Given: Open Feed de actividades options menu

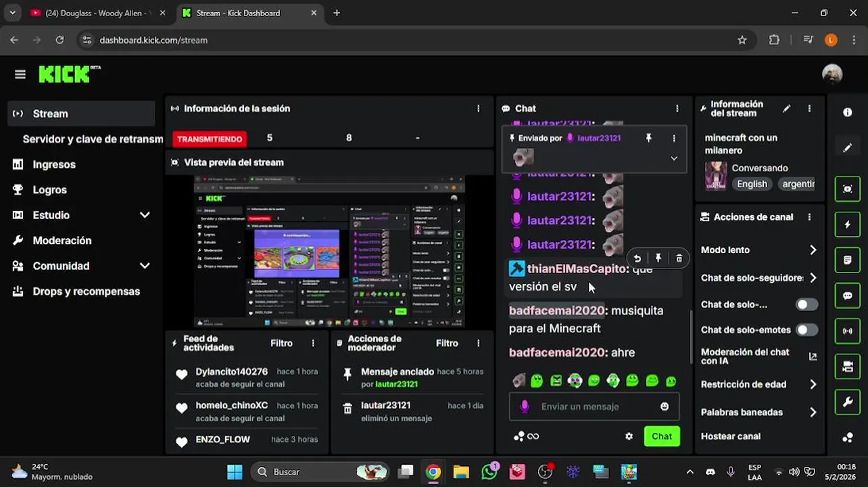Looking at the screenshot, I should click(313, 343).
